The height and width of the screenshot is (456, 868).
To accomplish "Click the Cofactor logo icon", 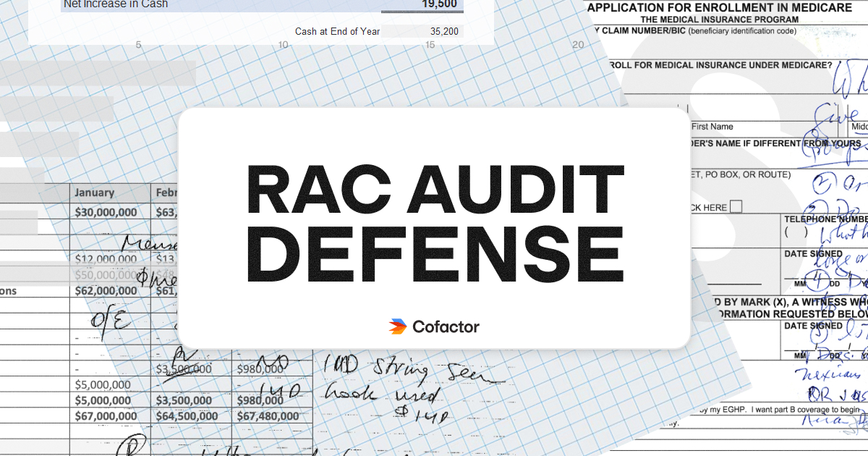I will (397, 327).
